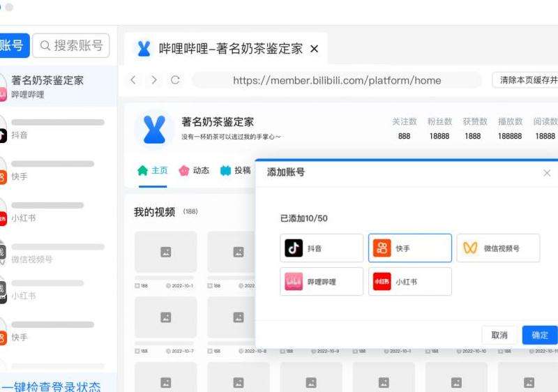The height and width of the screenshot is (392, 558).
Task: Click the 搜索账号 search field
Action: [x=72, y=46]
